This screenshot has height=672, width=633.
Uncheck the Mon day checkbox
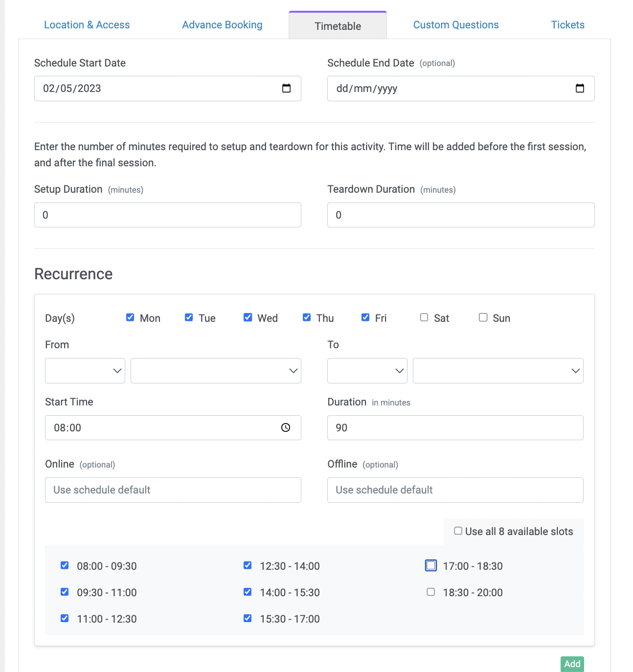click(x=130, y=317)
